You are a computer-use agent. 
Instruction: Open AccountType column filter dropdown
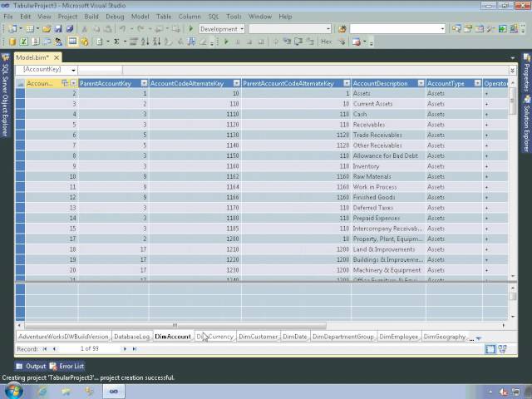pyautogui.click(x=478, y=83)
